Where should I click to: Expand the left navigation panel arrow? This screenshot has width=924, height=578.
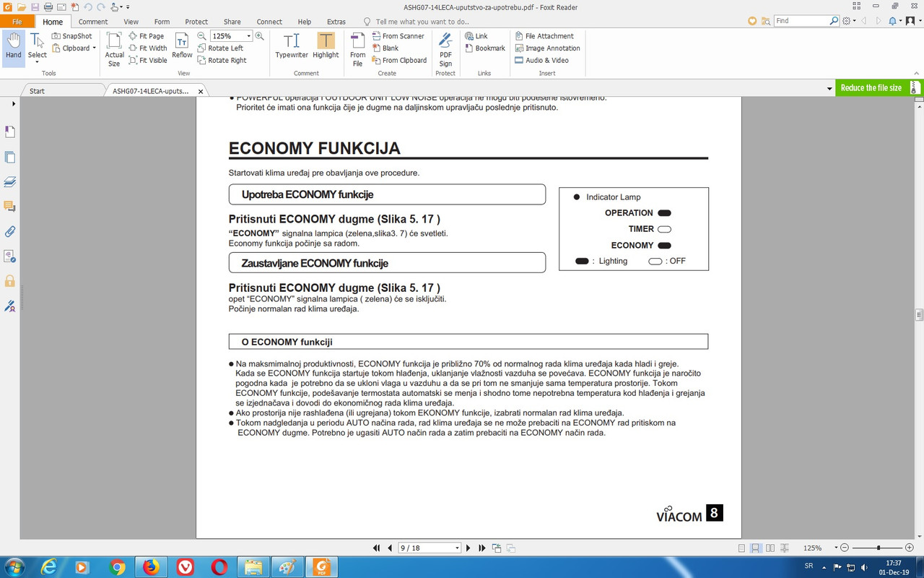pos(14,104)
